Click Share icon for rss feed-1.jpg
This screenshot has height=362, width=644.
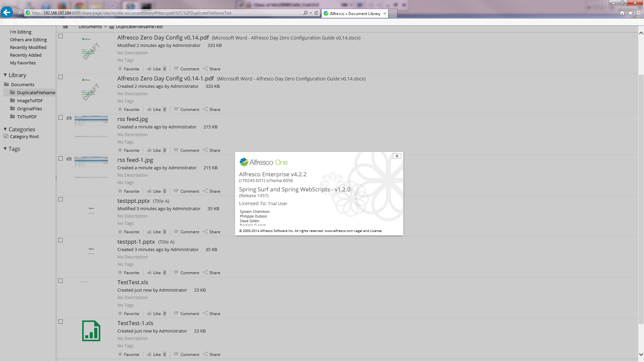(205, 191)
